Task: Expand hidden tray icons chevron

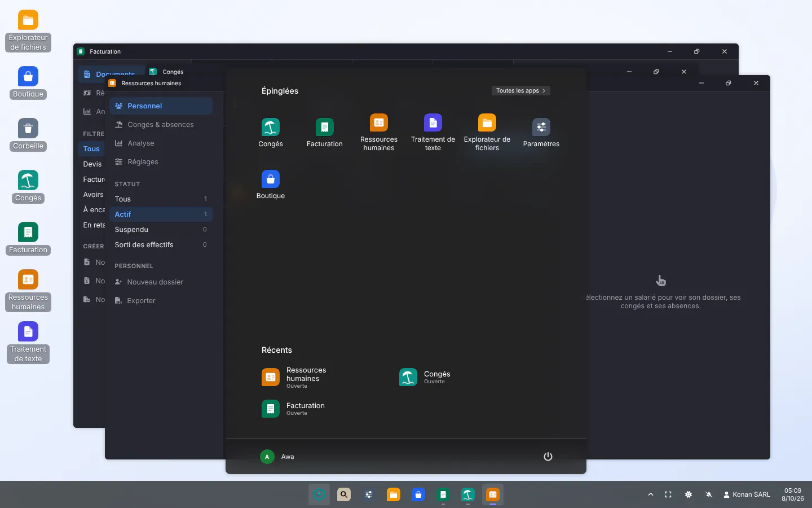Action: (651, 494)
